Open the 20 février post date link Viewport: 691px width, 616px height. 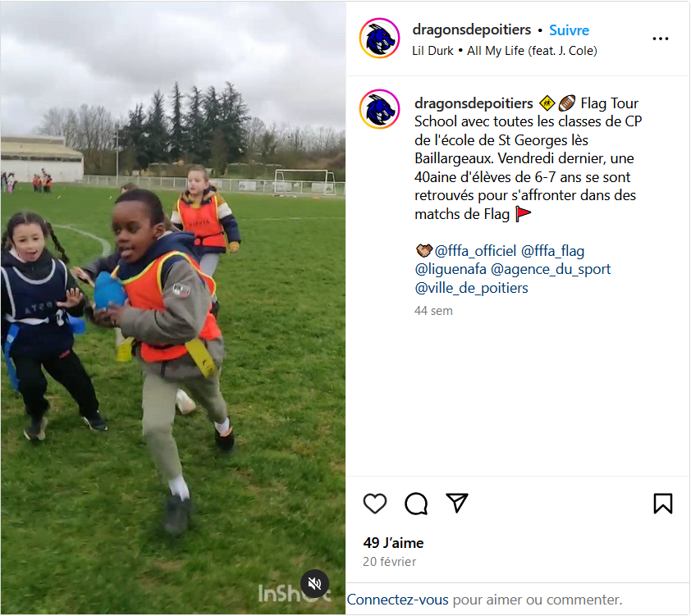389,562
